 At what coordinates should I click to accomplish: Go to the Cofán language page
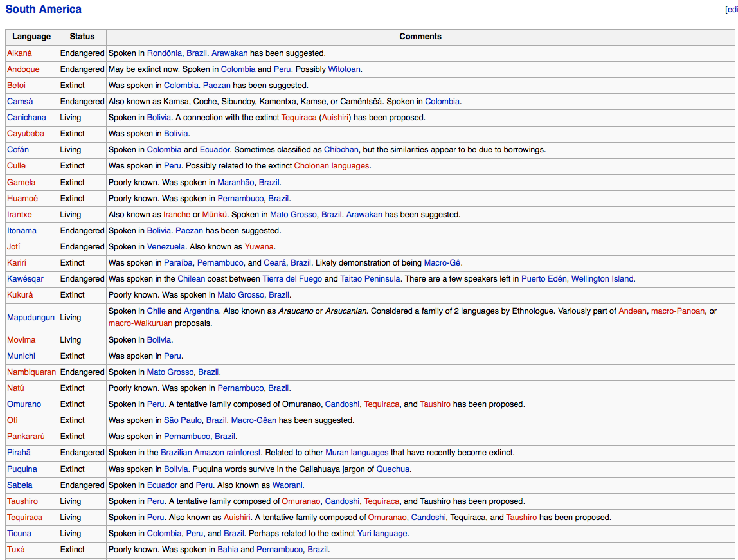click(18, 149)
